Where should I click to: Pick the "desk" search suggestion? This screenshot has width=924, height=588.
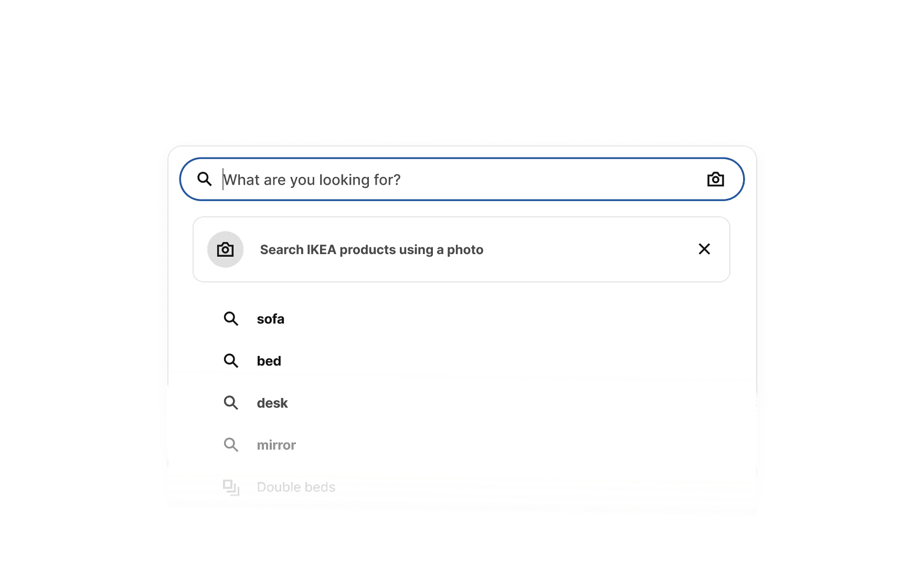[272, 403]
